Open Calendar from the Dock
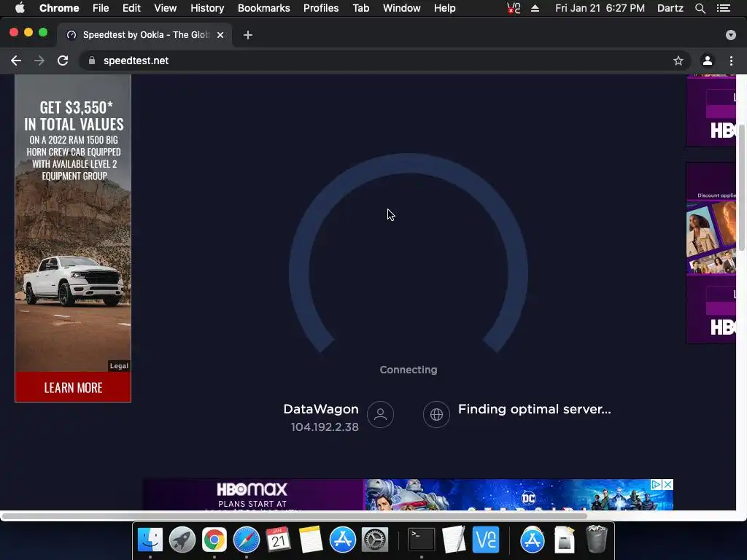This screenshot has width=747, height=560. click(278, 540)
